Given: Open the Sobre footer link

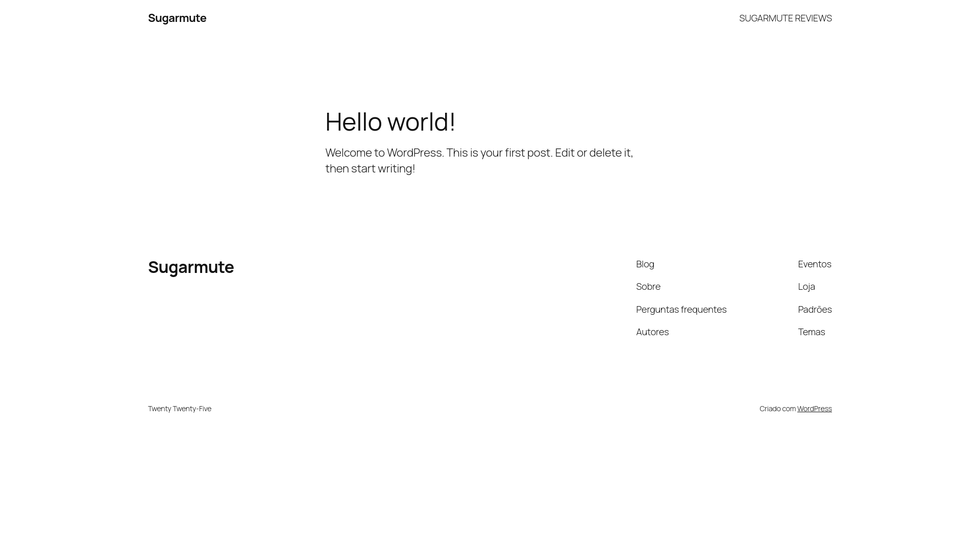Looking at the screenshot, I should (x=648, y=286).
